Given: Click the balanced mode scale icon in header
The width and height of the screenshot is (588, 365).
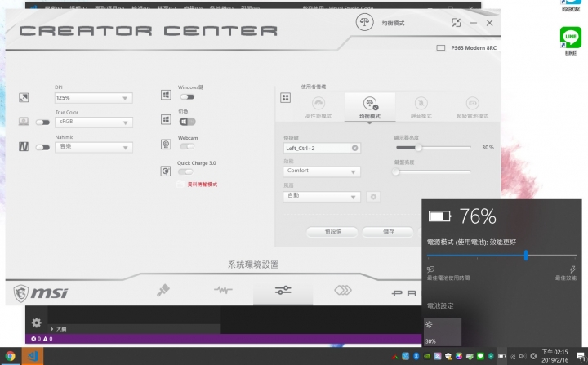Looking at the screenshot, I should click(364, 23).
